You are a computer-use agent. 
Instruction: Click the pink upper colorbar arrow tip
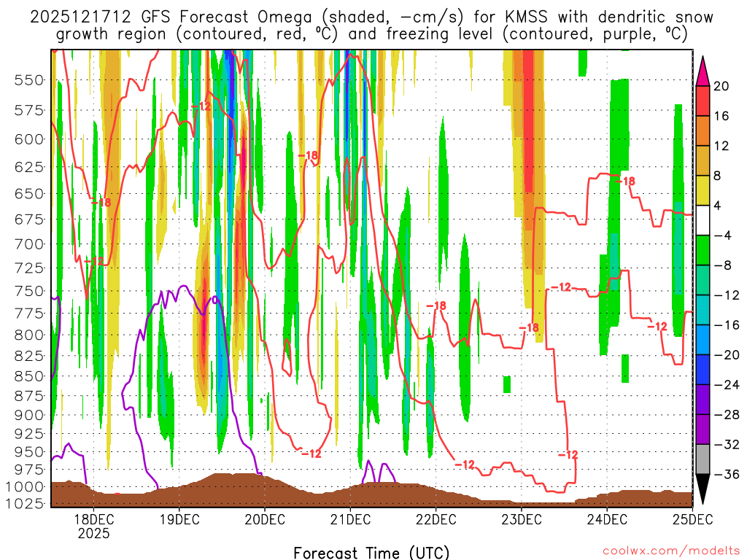pyautogui.click(x=703, y=71)
